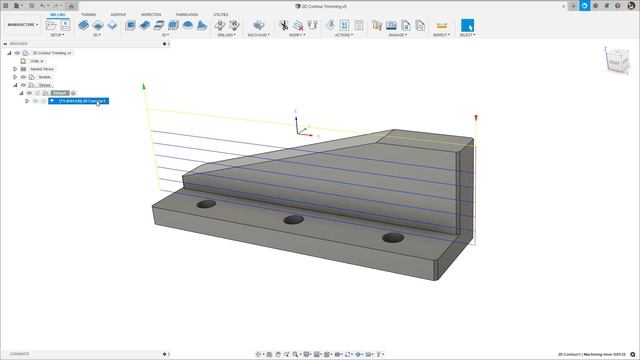Image resolution: width=640 pixels, height=360 pixels.
Task: Click the Simulate icon
Action: [344, 25]
